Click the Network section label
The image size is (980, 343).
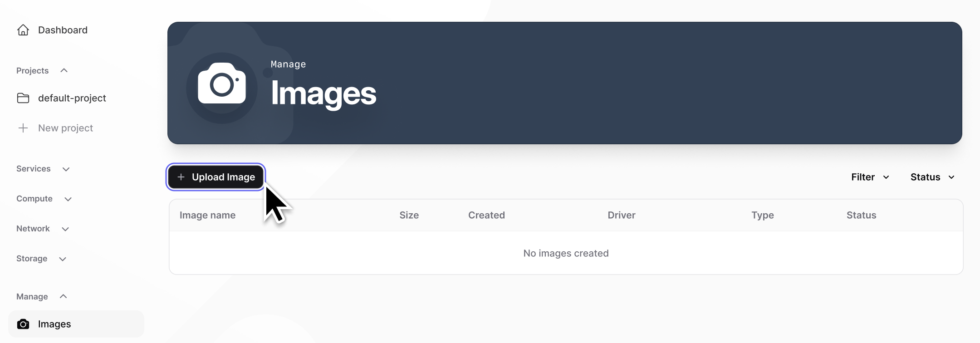33,229
